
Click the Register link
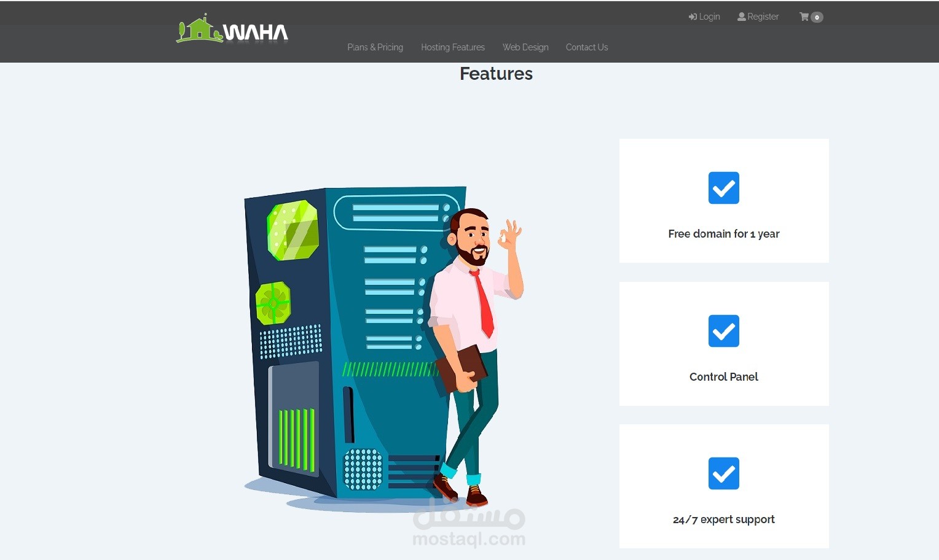[x=758, y=17]
